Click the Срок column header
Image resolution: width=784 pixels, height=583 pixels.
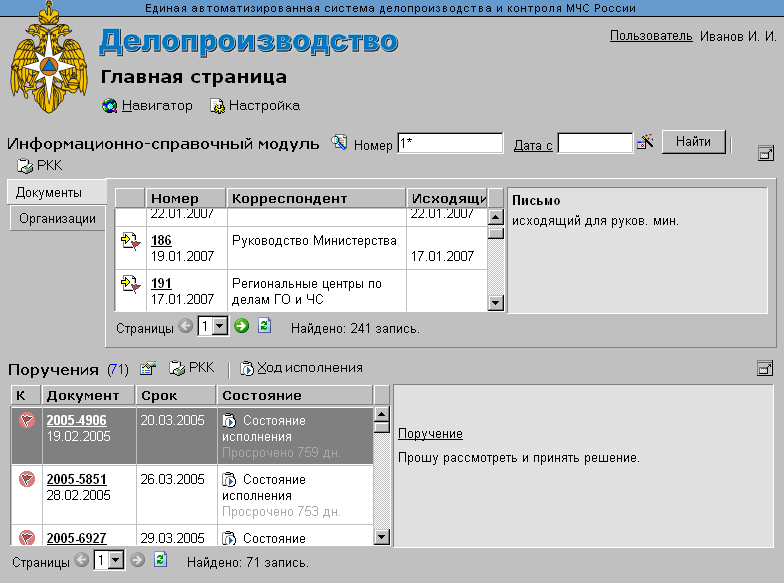tap(176, 395)
